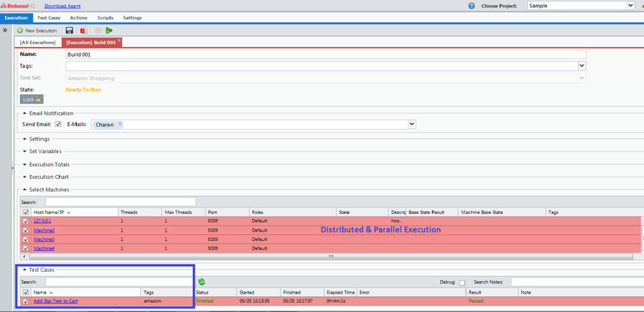Open the Tags dropdown arrow
This screenshot has height=312, width=644.
coord(582,66)
